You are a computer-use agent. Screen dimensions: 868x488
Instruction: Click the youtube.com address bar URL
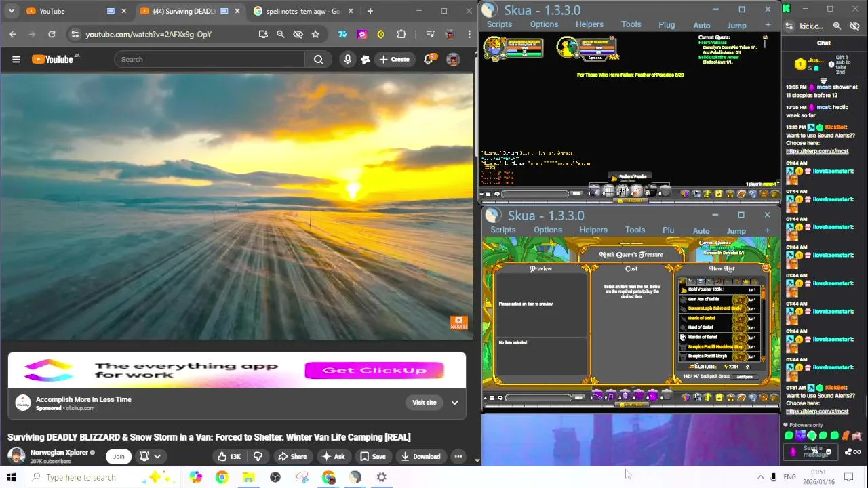[149, 34]
